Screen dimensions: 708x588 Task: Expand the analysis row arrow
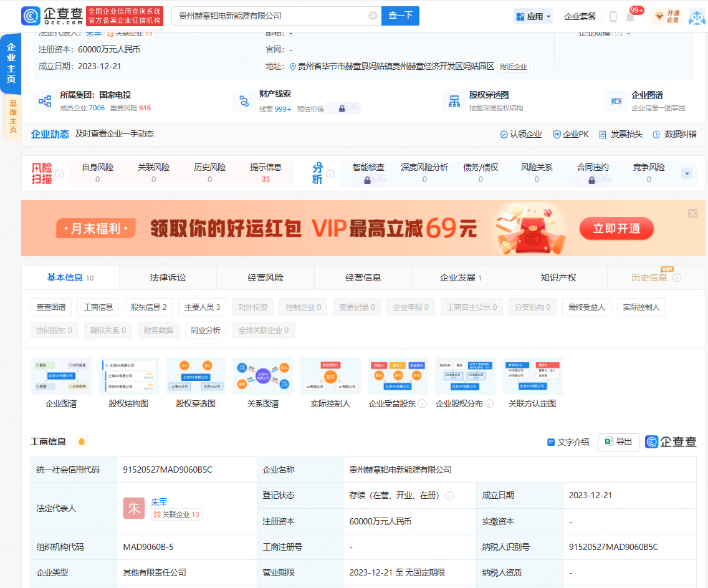click(x=687, y=173)
